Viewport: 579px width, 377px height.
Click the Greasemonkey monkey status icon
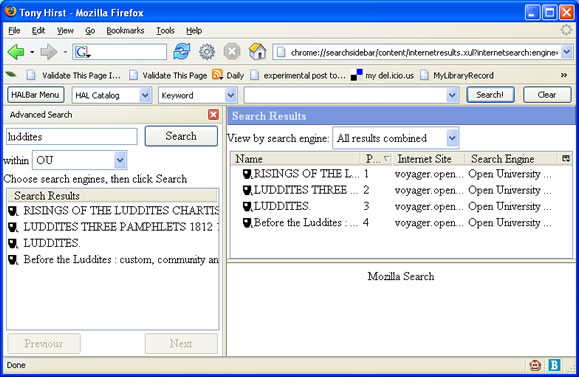coord(535,365)
